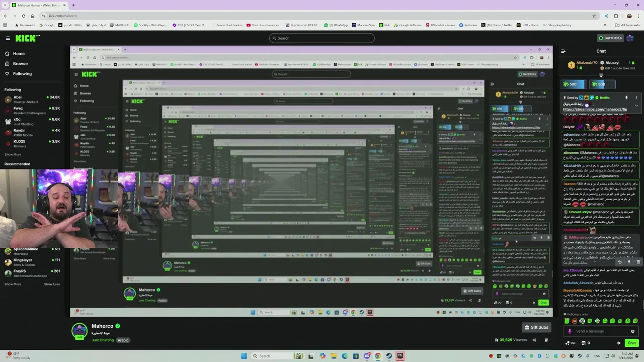Expand the gift leaderboard chevron
Screen dimensions: 644x362
pos(601,75)
